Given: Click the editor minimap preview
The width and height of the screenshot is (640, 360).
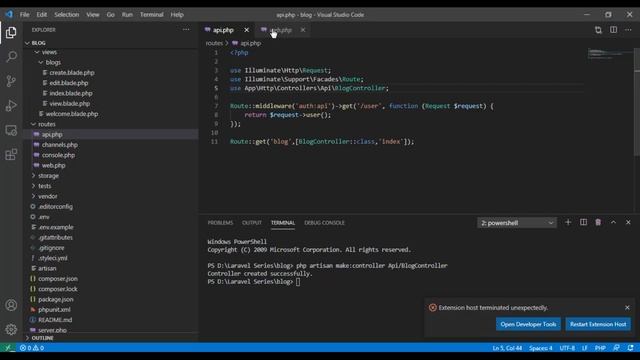Looking at the screenshot, I should point(610,53).
